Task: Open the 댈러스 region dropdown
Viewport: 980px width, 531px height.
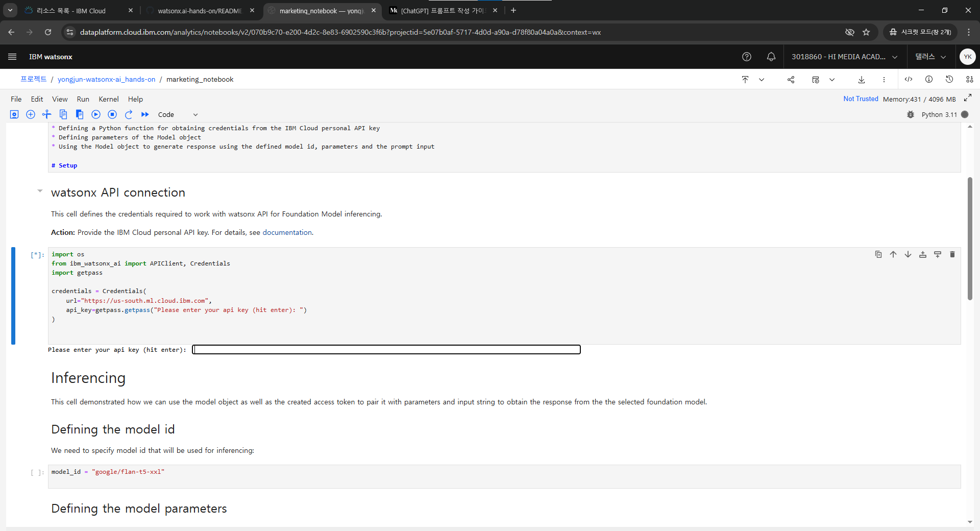Action: 930,57
